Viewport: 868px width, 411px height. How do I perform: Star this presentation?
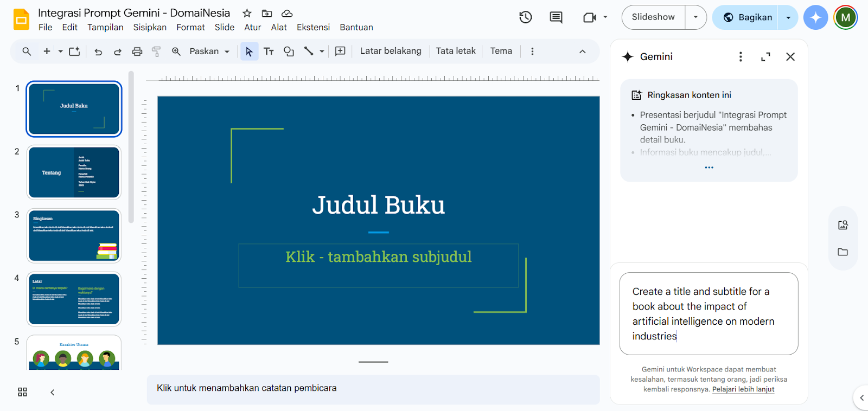pyautogui.click(x=247, y=13)
